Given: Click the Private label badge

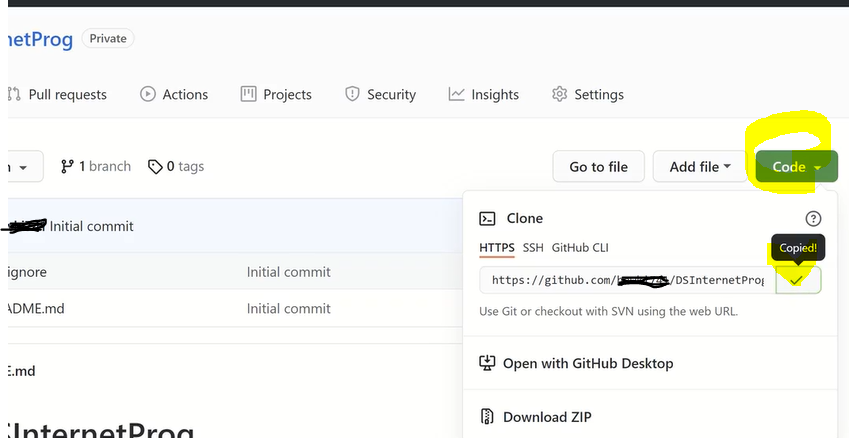Looking at the screenshot, I should (x=108, y=38).
